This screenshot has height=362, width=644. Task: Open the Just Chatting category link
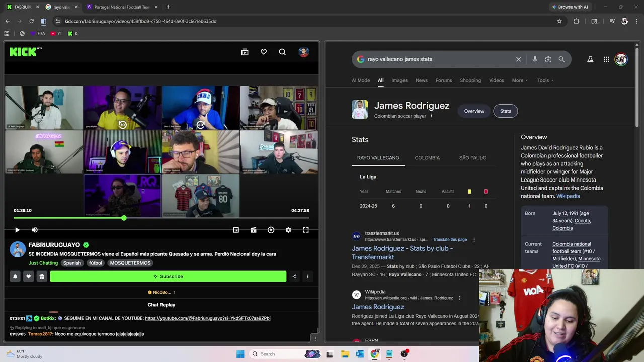(x=43, y=263)
